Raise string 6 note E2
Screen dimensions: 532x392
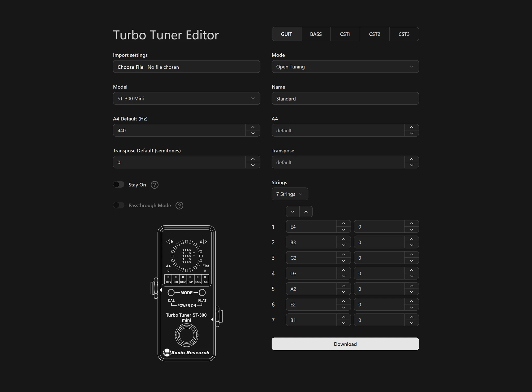(344, 301)
